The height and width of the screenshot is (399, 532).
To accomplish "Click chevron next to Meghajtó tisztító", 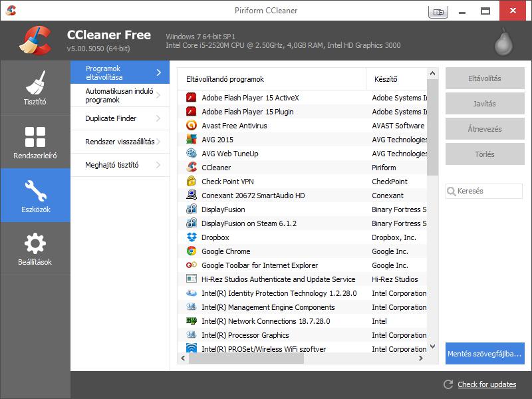I will tap(158, 165).
